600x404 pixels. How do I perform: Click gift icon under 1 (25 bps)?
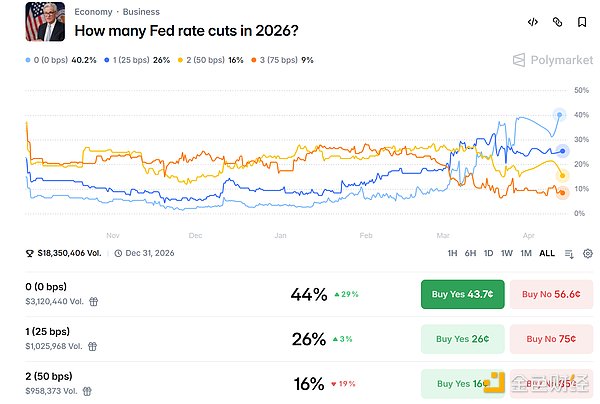click(x=93, y=345)
